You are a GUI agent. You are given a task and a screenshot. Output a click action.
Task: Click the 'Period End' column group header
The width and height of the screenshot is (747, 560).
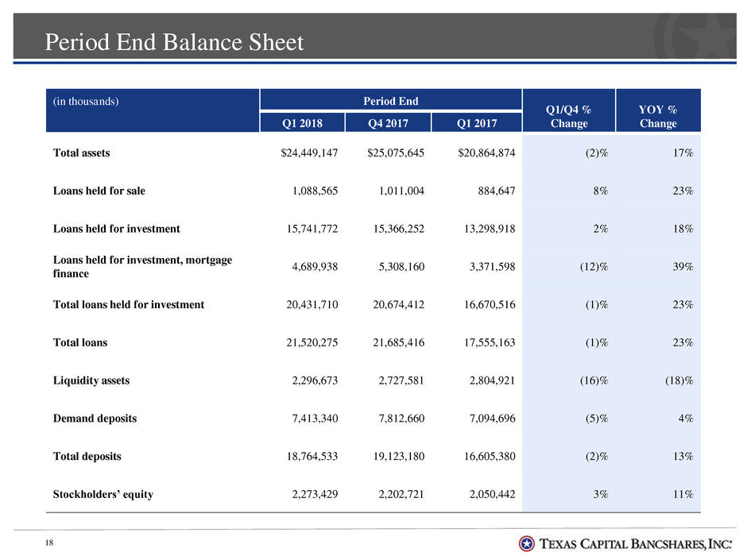[x=391, y=100]
